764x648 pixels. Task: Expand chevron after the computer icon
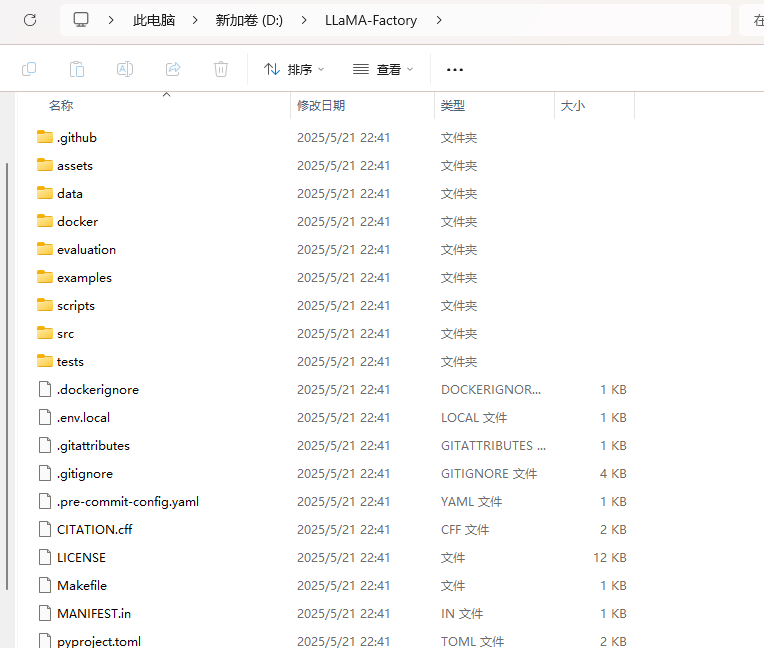point(111,20)
